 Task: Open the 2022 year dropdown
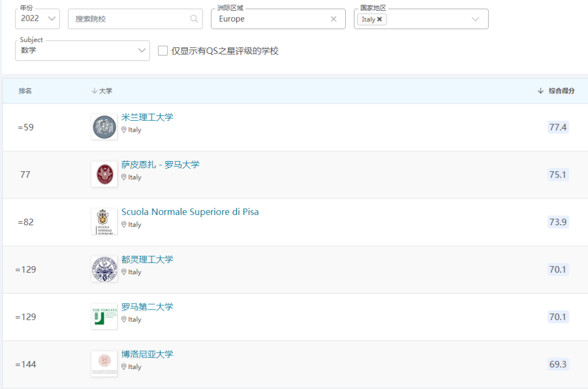(38, 18)
